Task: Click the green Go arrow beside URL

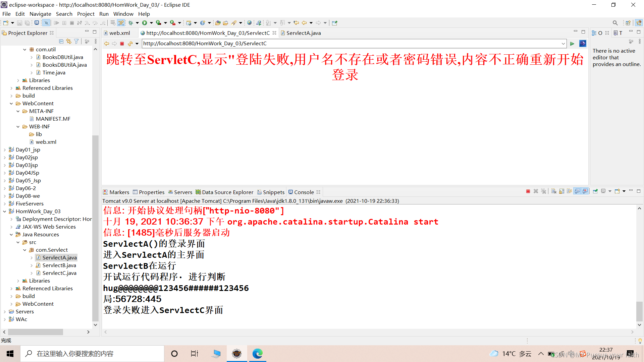Action: click(572, 44)
